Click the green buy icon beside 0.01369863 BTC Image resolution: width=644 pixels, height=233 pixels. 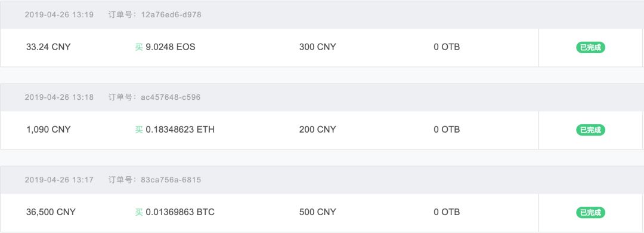click(x=139, y=212)
